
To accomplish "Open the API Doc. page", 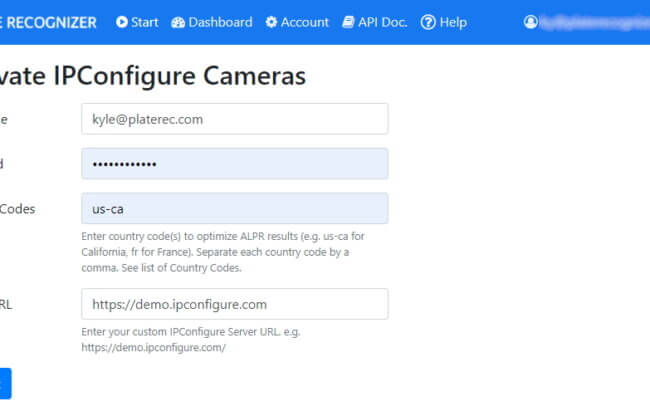I will coord(375,22).
